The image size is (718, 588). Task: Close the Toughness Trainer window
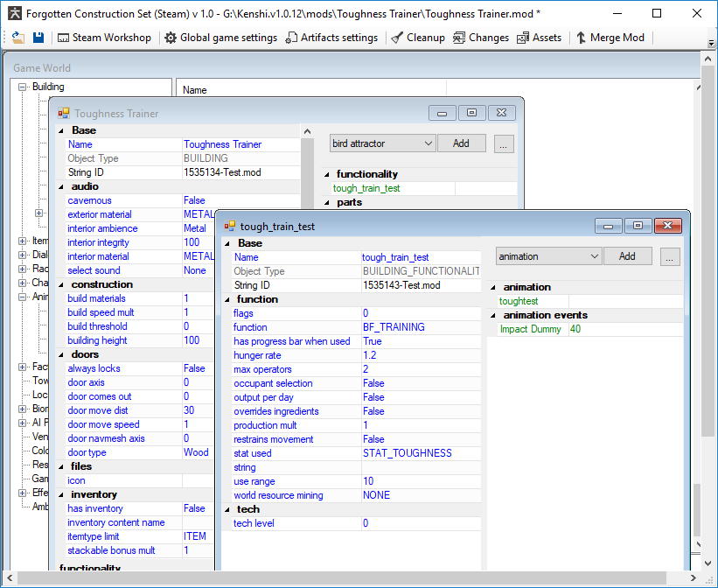coord(501,113)
